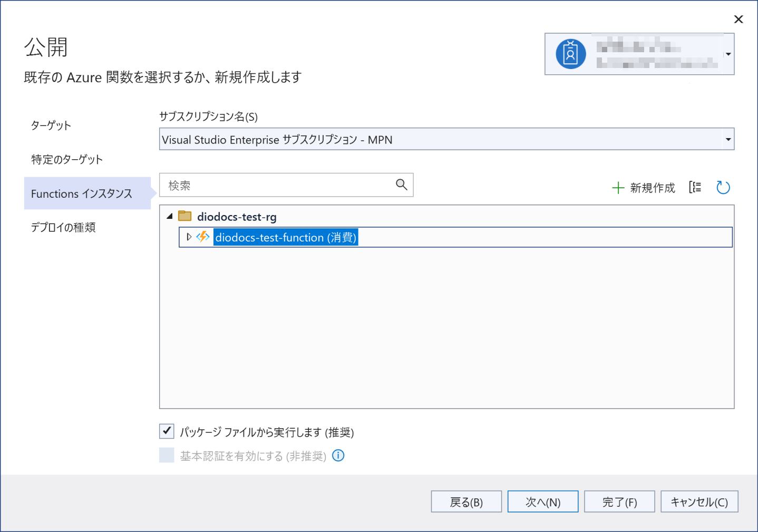758x532 pixels.
Task: Expand the diodocs-test-function node
Action: click(189, 237)
